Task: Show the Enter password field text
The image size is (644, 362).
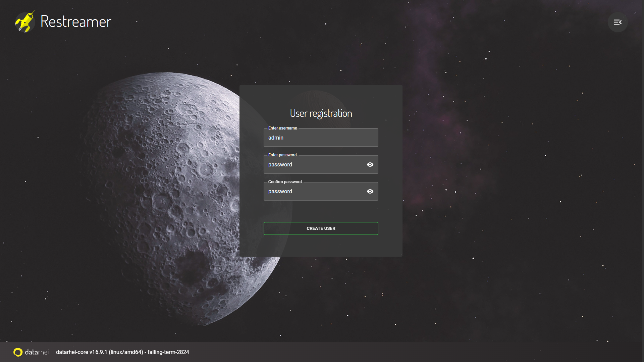Action: coord(370,164)
